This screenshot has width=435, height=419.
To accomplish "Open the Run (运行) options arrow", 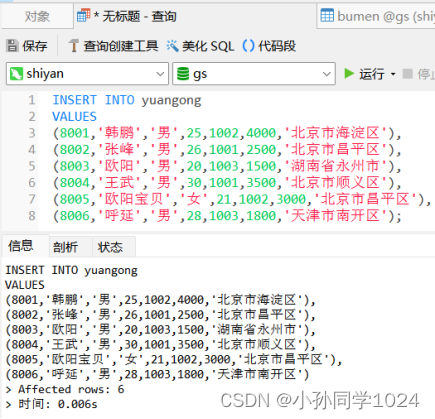I will 393,74.
